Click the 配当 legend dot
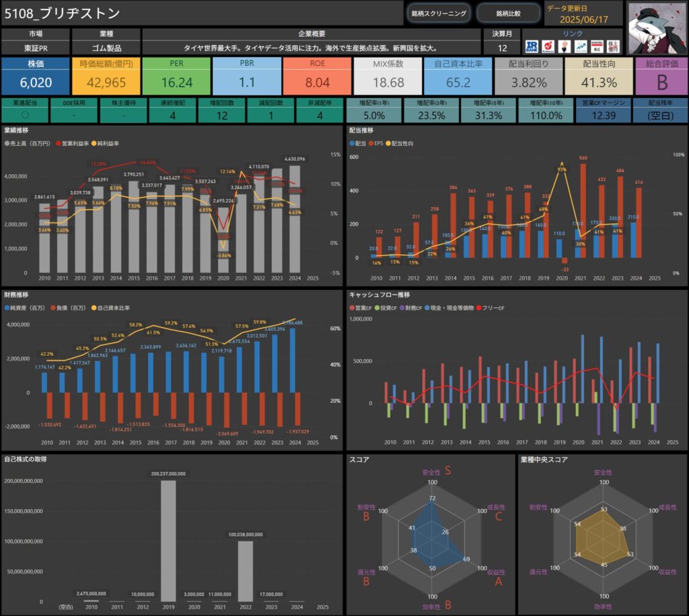Viewport: 689px width, 616px height. pyautogui.click(x=352, y=143)
